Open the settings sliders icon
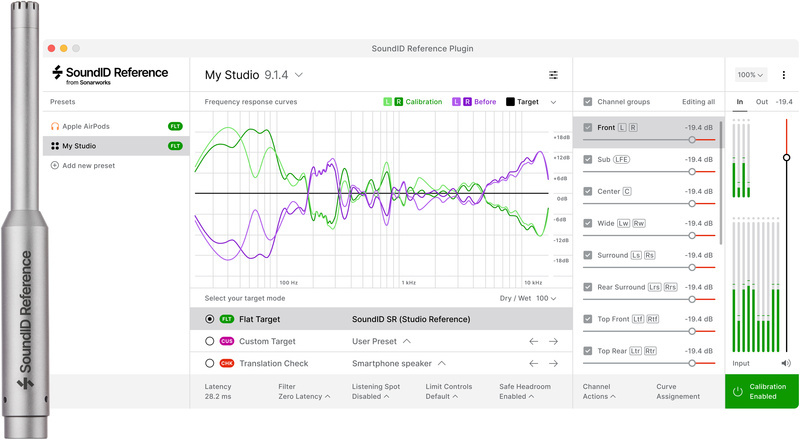 click(553, 75)
